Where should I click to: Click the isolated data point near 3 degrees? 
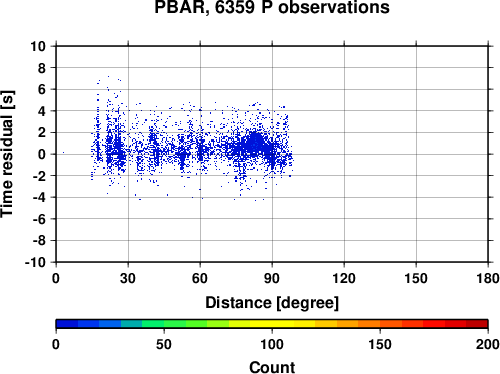tap(63, 153)
